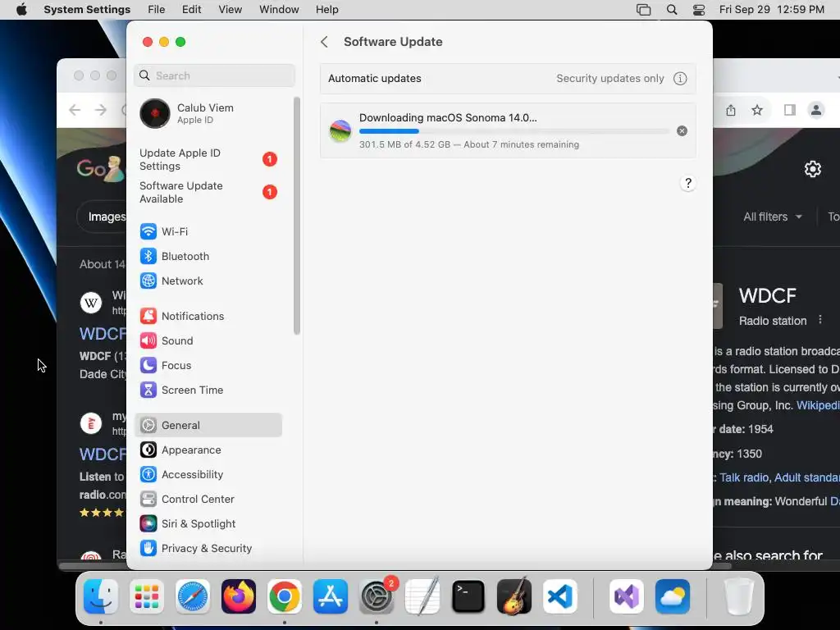This screenshot has width=840, height=630.
Task: Launch Safari from the Dock
Action: point(193,596)
